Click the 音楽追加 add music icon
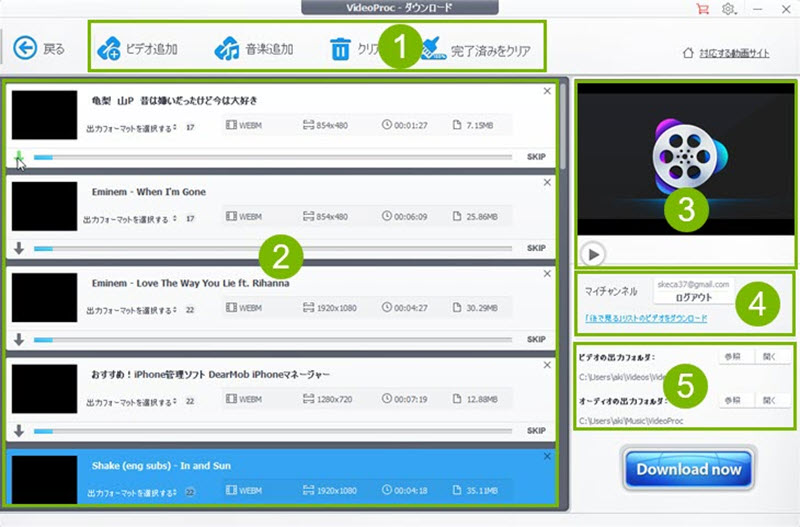Viewport: 800px width, 527px height. coord(227,49)
